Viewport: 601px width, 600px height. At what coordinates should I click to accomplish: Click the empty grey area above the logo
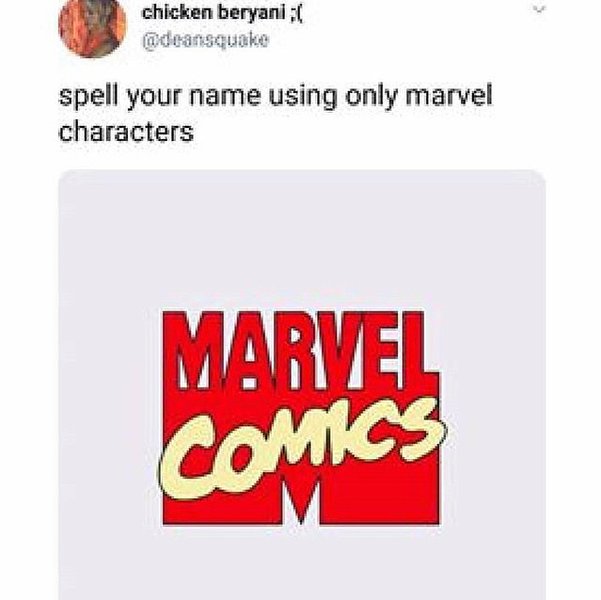pyautogui.click(x=302, y=238)
